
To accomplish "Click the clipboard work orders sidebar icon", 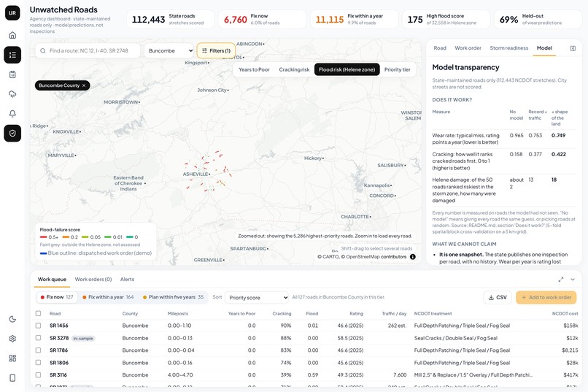I will point(12,74).
